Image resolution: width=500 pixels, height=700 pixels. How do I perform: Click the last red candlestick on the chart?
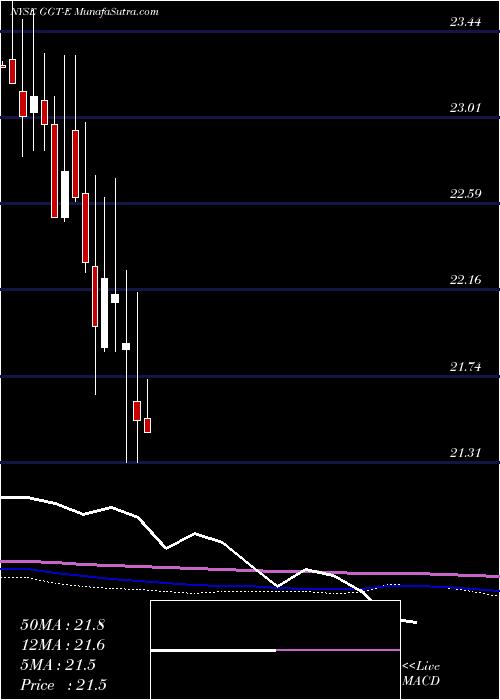[x=147, y=425]
